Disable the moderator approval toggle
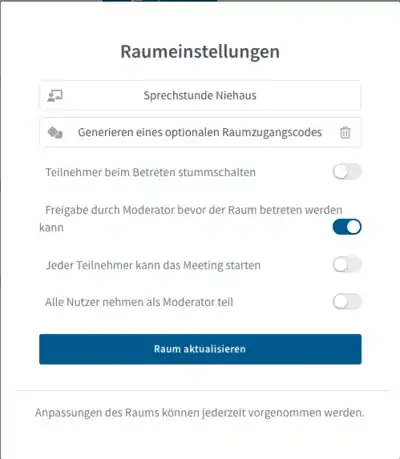 tap(347, 227)
